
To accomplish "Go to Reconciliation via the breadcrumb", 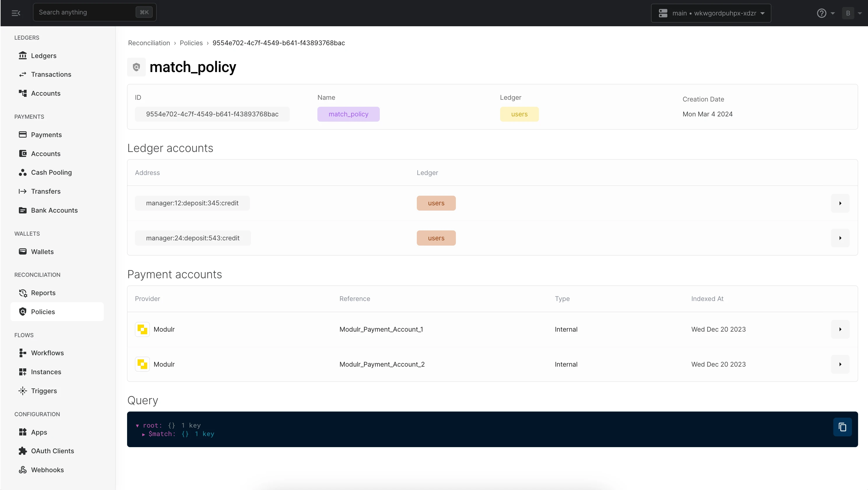I will coord(149,43).
